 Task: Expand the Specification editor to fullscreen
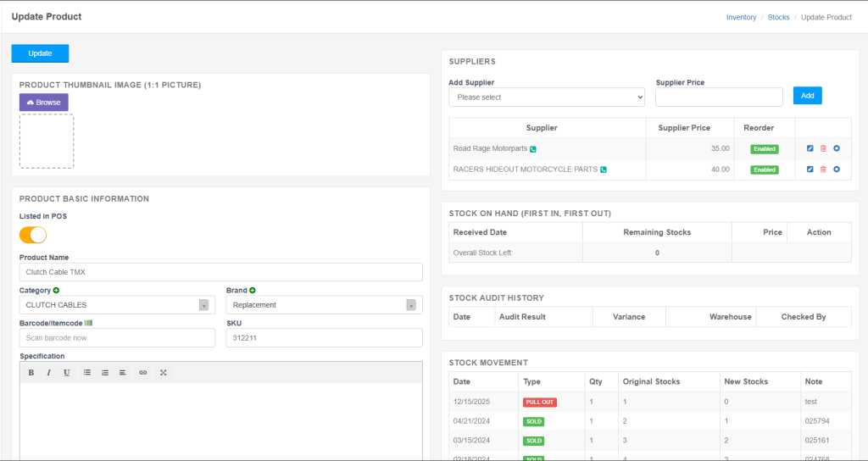pyautogui.click(x=163, y=372)
